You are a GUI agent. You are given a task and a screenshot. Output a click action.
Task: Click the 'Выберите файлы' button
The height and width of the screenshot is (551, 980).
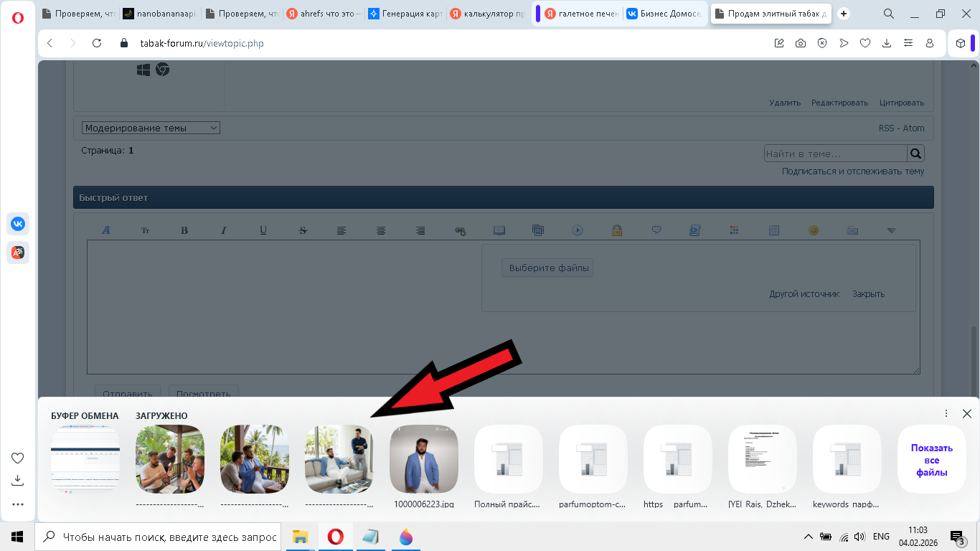coord(548,268)
